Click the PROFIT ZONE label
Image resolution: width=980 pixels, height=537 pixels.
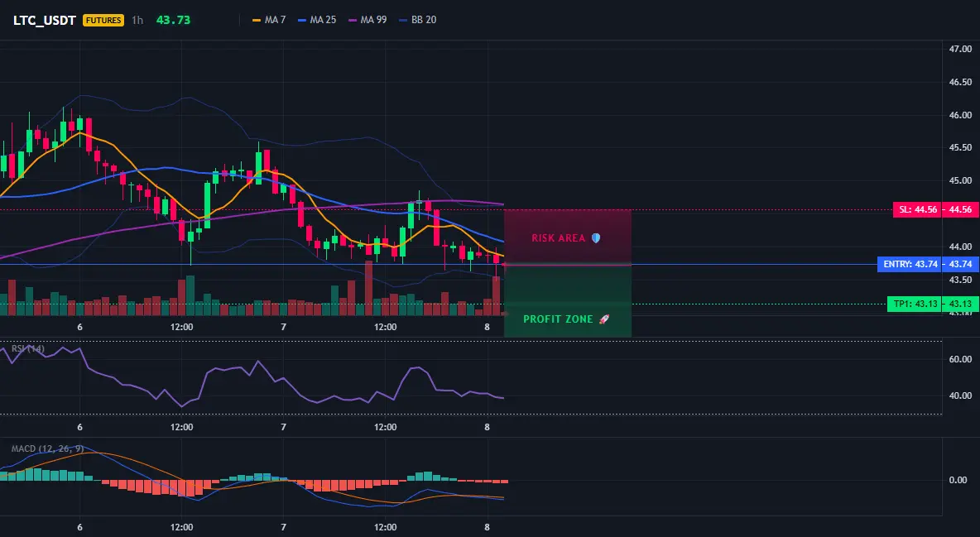(x=558, y=319)
